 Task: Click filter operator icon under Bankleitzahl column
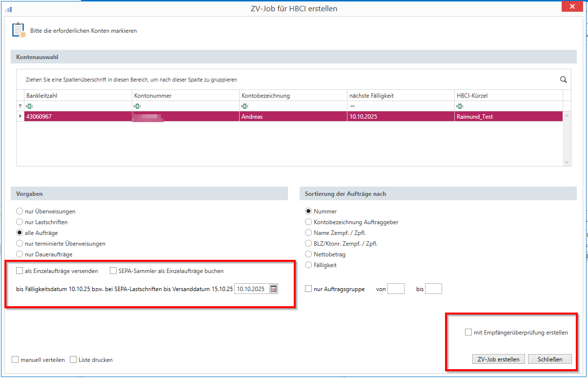[x=30, y=106]
